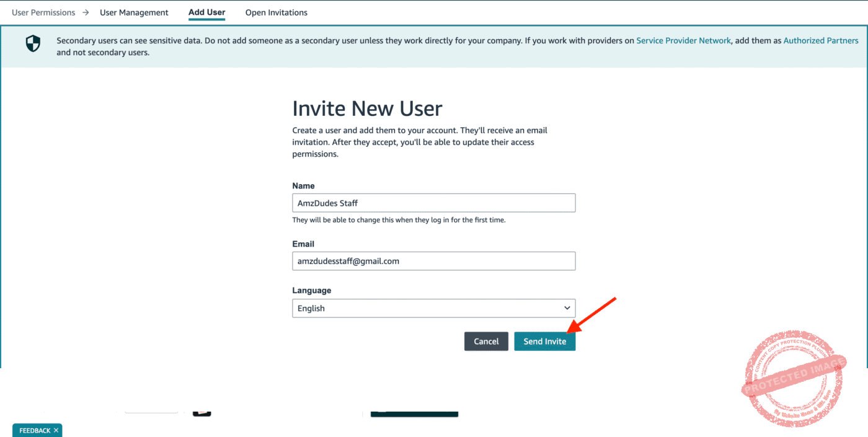868x437 pixels.
Task: Click the Email input field
Action: (x=433, y=261)
